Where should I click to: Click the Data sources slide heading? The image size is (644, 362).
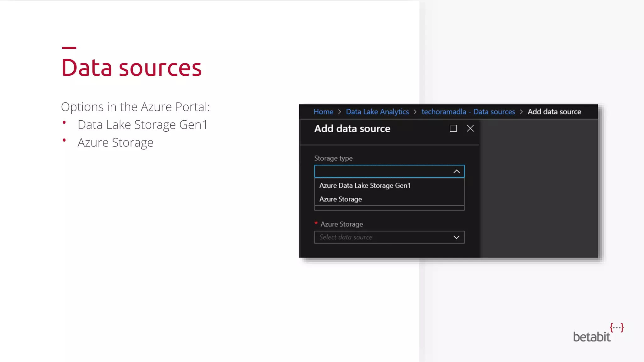click(131, 68)
